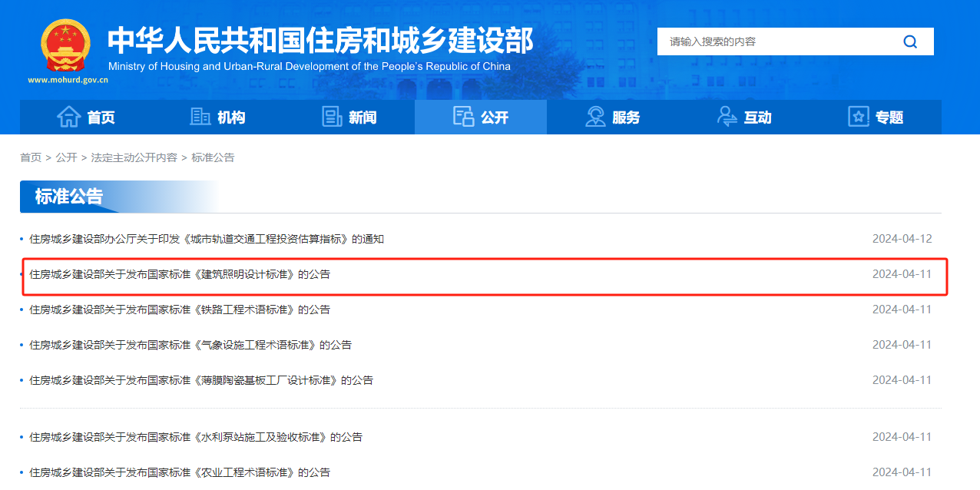The width and height of the screenshot is (980, 490).
Task: Click the document icon for 公开
Action: point(464,117)
